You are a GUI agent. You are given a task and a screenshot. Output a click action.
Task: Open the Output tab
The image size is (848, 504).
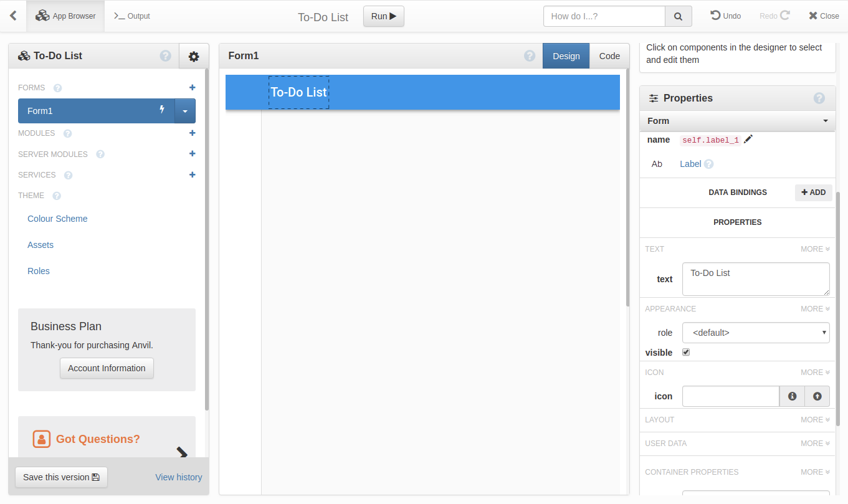132,16
